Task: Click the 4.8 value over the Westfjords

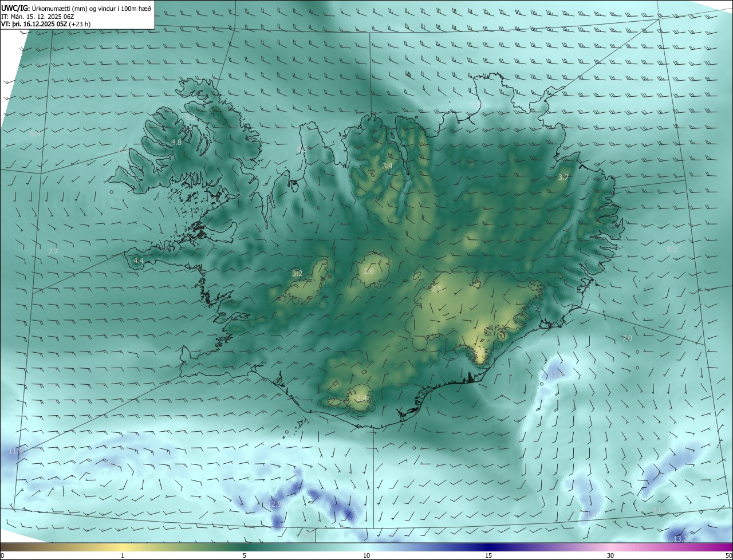Action: tap(176, 142)
